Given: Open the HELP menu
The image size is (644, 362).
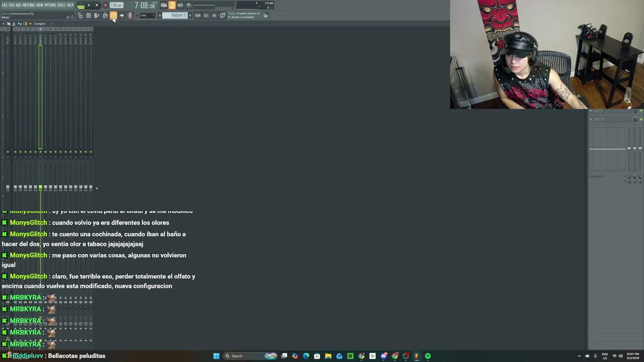Looking at the screenshot, I should (x=70, y=5).
